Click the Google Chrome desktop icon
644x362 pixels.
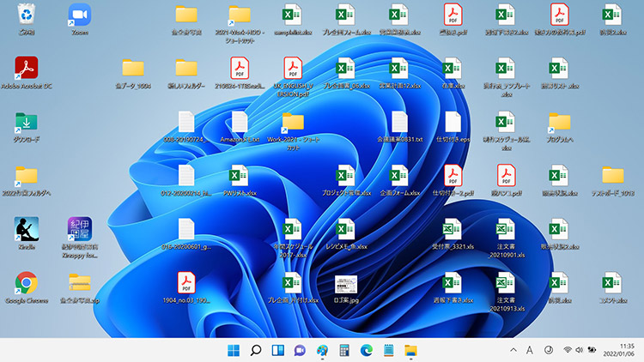(x=27, y=283)
